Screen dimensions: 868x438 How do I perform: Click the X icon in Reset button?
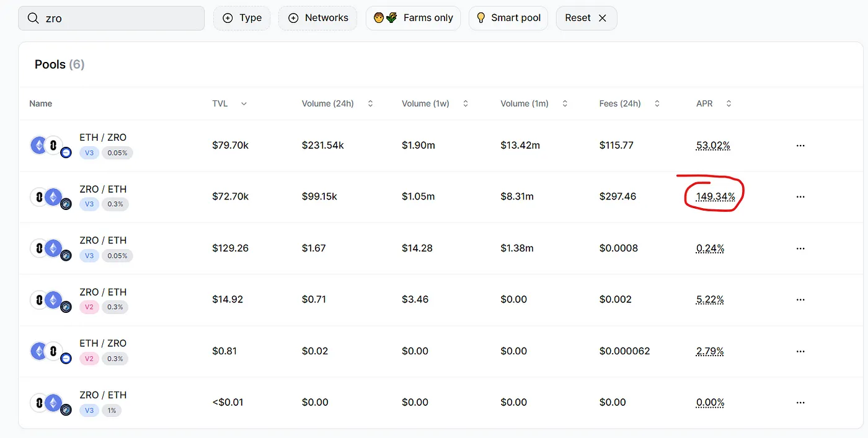[x=602, y=18]
